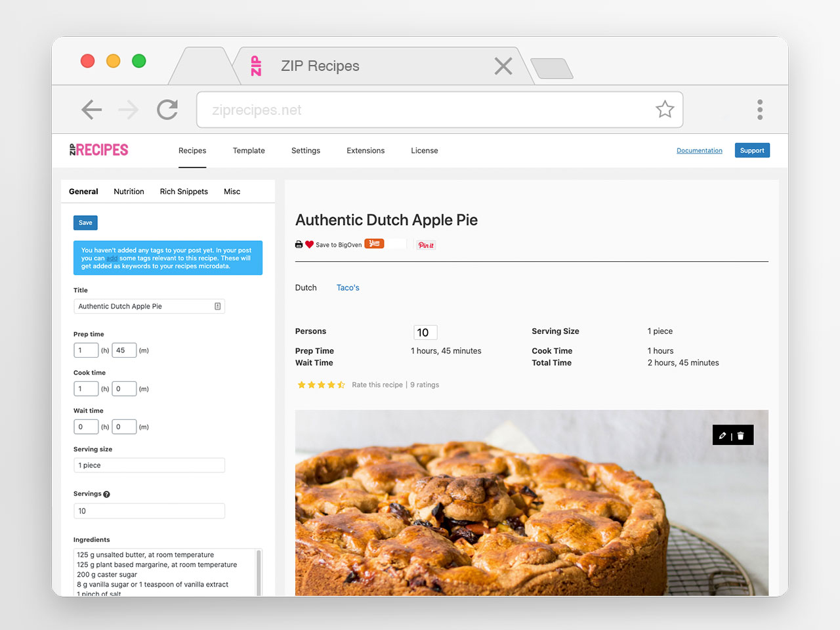
Task: Pin recipe with Pin it button
Action: pos(426,245)
